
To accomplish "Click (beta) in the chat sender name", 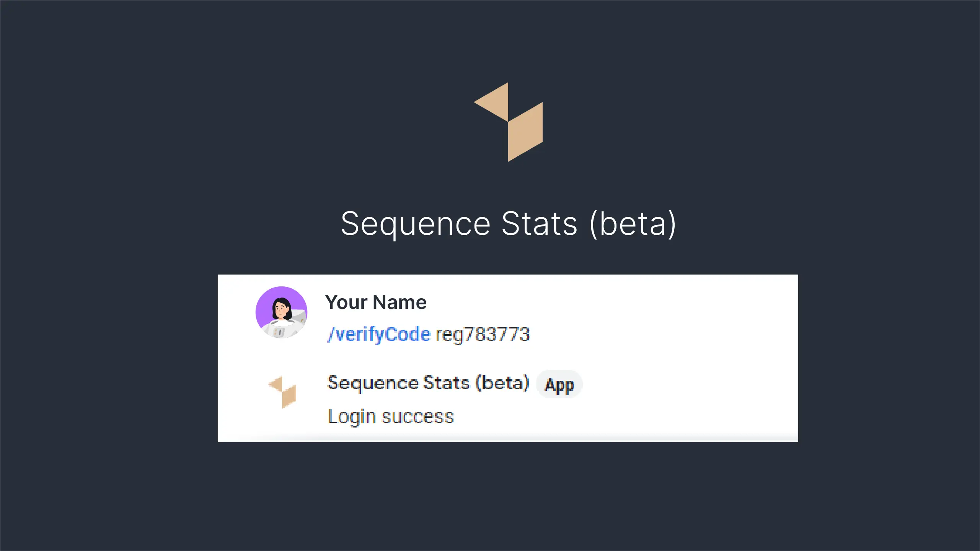I will [502, 383].
